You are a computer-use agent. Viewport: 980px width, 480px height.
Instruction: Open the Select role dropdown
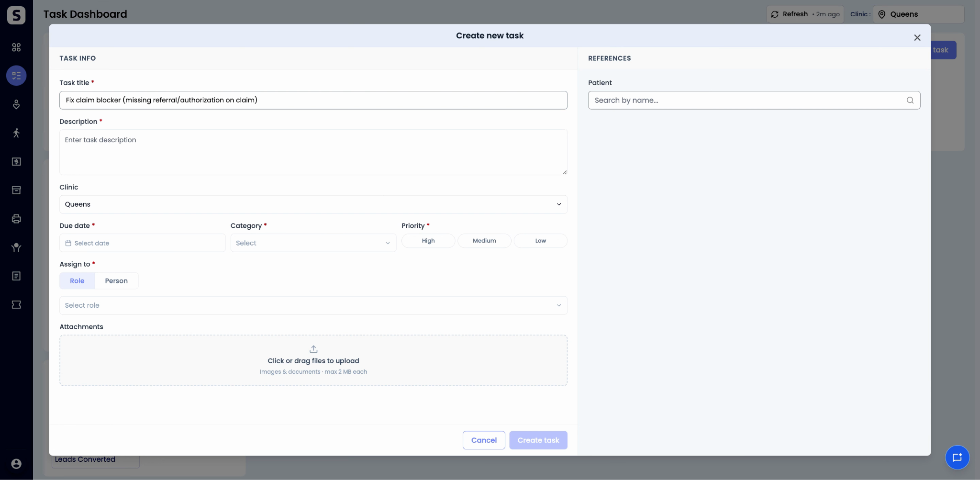coord(313,305)
